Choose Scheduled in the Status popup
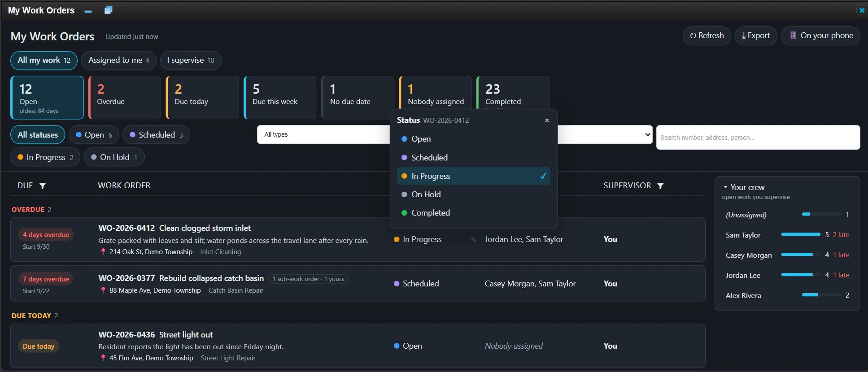The width and height of the screenshot is (868, 372). (x=474, y=157)
